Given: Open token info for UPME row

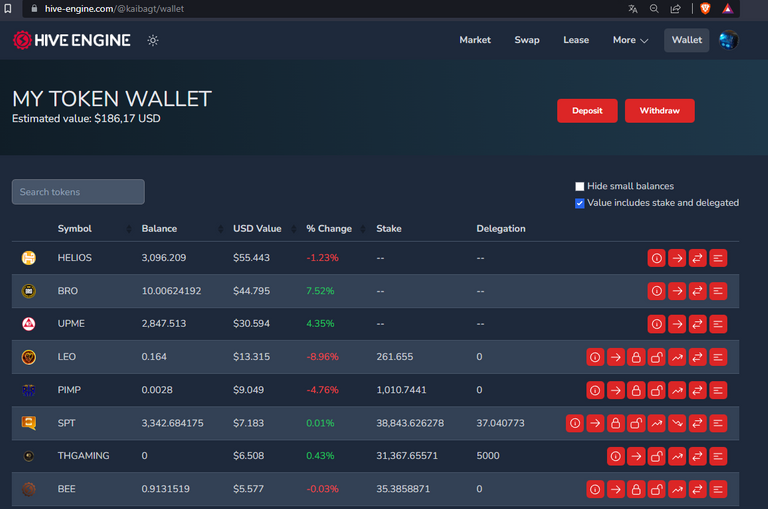Looking at the screenshot, I should pyautogui.click(x=656, y=324).
